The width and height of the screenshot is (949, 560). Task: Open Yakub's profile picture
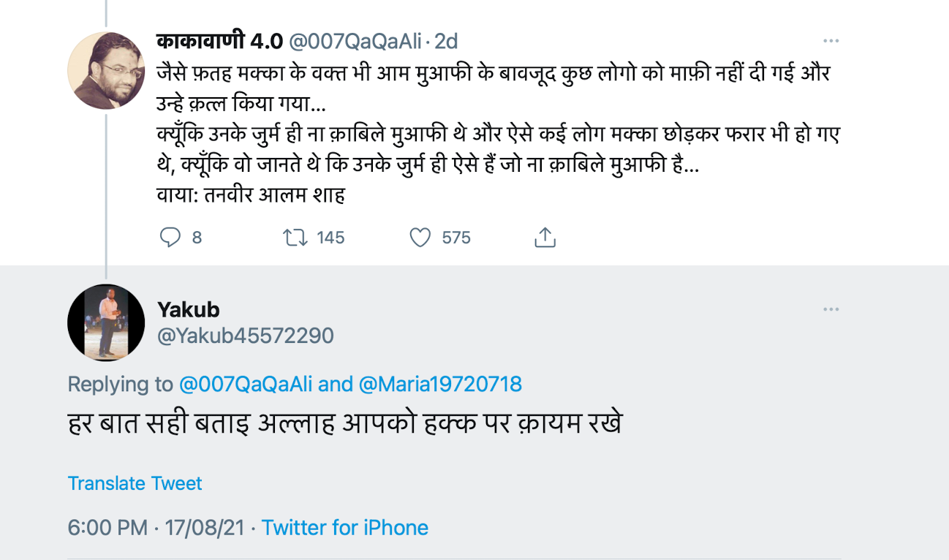click(x=106, y=322)
